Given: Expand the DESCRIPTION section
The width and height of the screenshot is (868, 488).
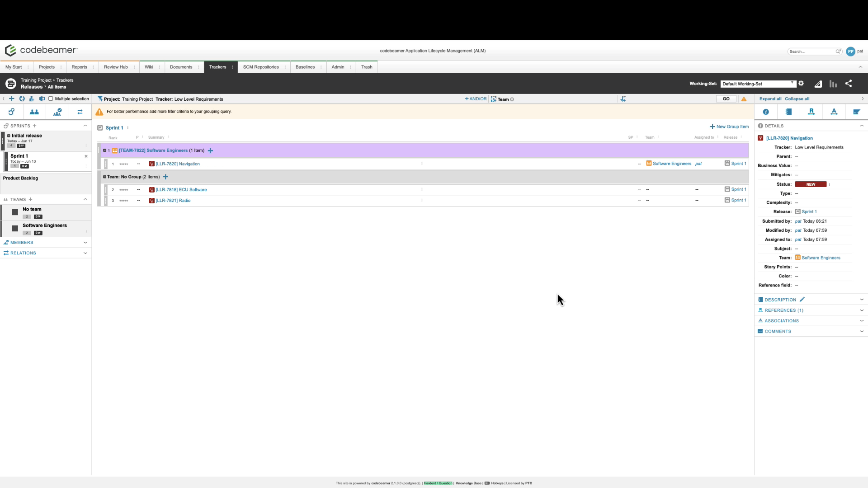Looking at the screenshot, I should click(x=862, y=300).
